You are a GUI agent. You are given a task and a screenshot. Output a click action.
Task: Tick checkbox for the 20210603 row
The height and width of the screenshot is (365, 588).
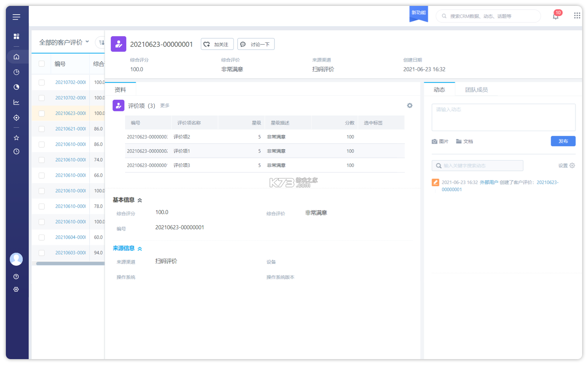[42, 253]
